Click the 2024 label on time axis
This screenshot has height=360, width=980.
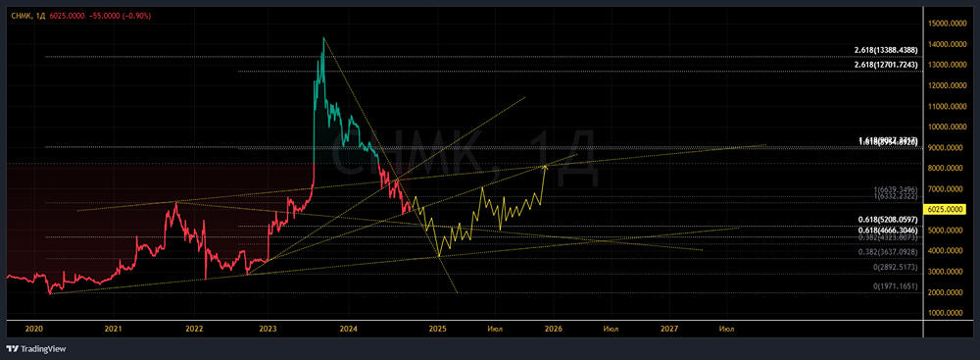point(348,328)
